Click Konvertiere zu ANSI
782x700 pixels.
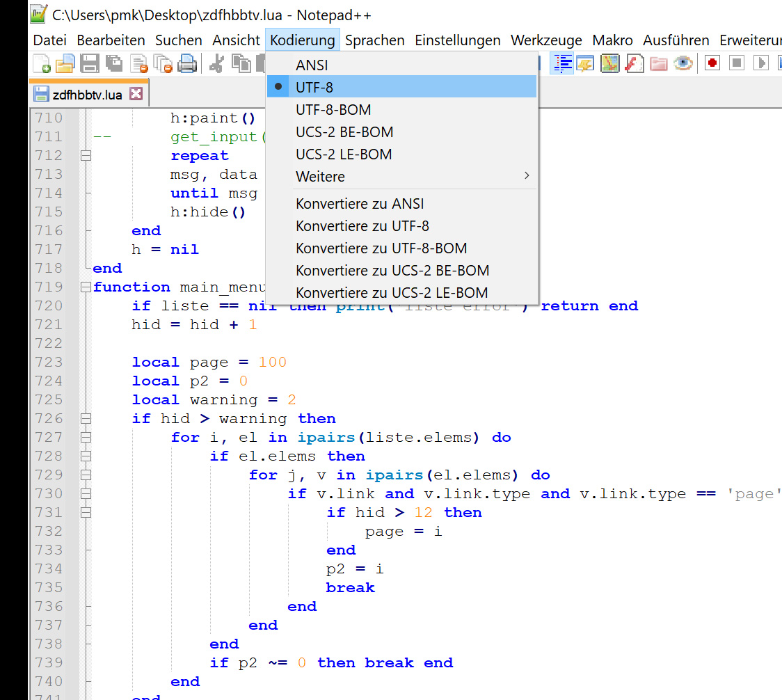pos(360,205)
